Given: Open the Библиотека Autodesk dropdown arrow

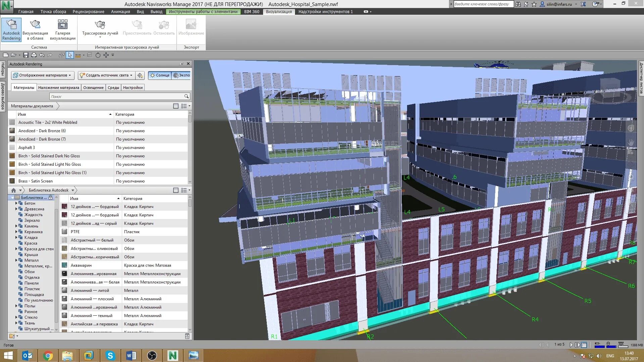Looking at the screenshot, I should point(72,190).
